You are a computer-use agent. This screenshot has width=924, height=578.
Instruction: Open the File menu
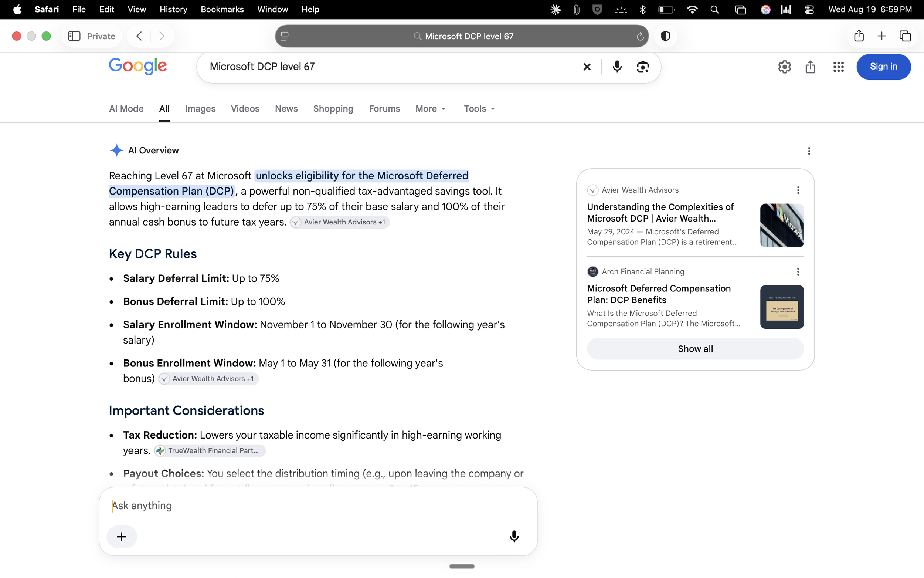(79, 10)
